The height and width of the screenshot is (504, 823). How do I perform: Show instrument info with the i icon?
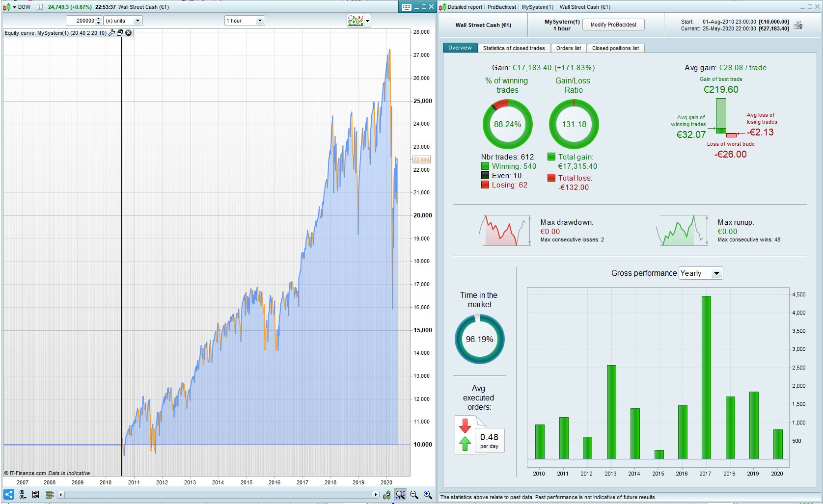pyautogui.click(x=40, y=7)
